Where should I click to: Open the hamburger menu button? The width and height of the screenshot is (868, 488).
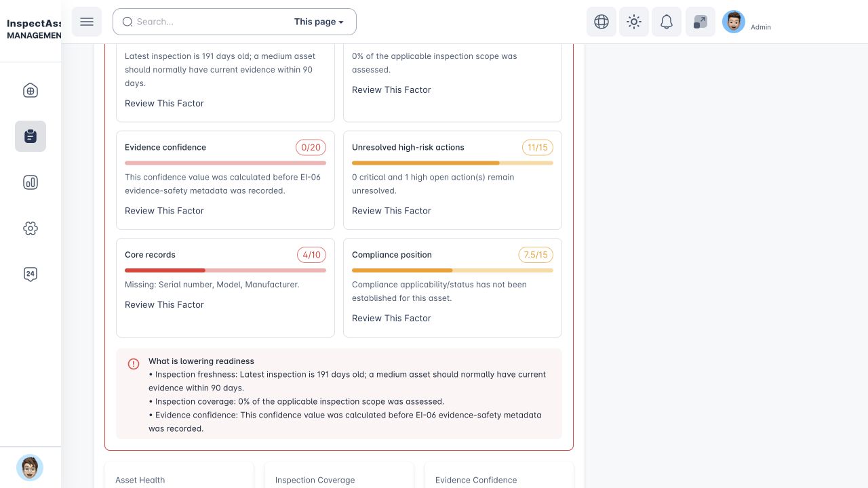pyautogui.click(x=87, y=22)
